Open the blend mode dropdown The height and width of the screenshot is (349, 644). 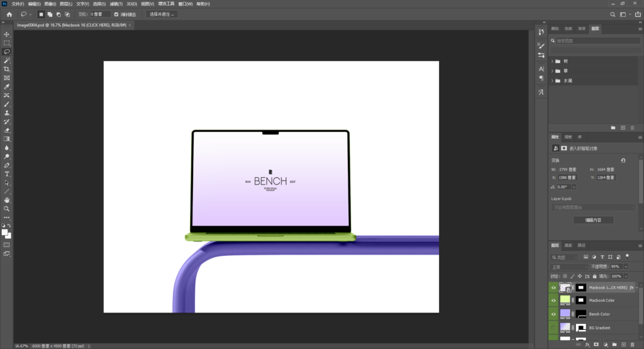coord(569,267)
